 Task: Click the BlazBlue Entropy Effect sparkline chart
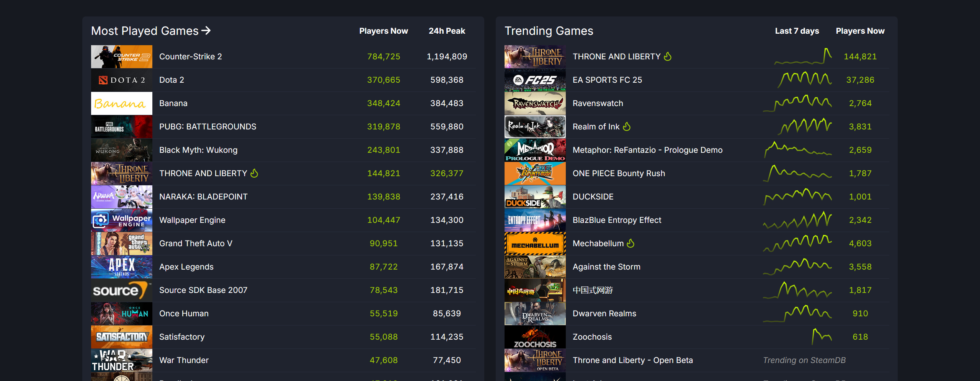pos(797,220)
